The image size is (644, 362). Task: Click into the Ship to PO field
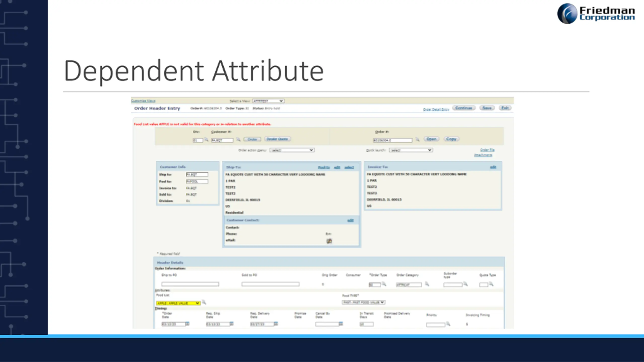[x=190, y=284]
